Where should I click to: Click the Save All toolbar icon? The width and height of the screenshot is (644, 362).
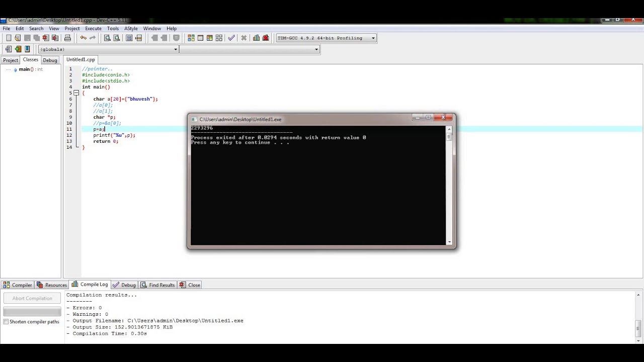pos(36,38)
